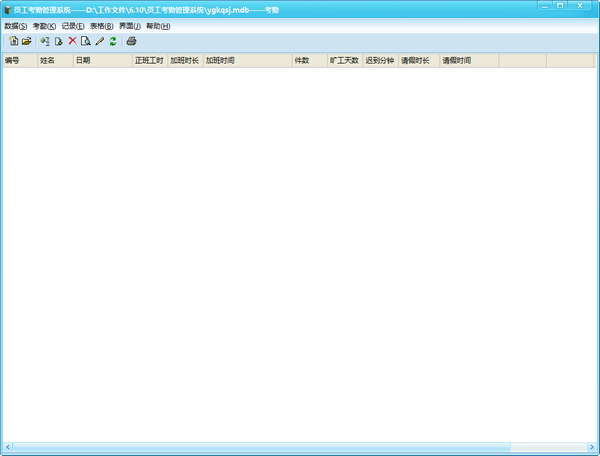600x456 pixels.
Task: Click the pencil edit icon
Action: [x=100, y=41]
